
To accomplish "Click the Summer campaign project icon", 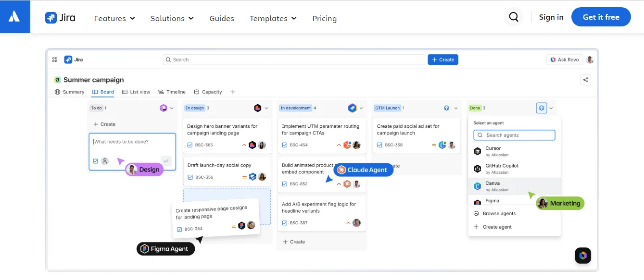I will 57,80.
